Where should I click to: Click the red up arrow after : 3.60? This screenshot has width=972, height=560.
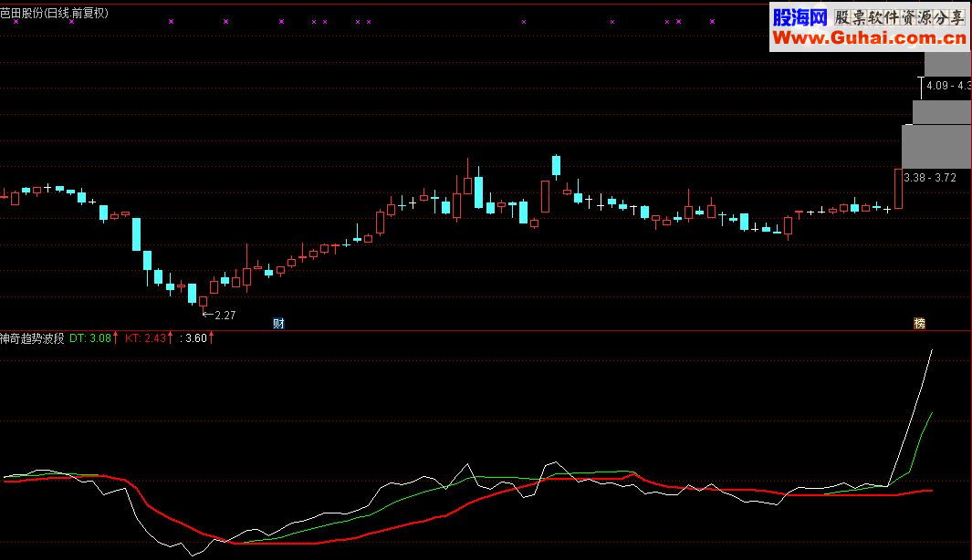tap(212, 337)
